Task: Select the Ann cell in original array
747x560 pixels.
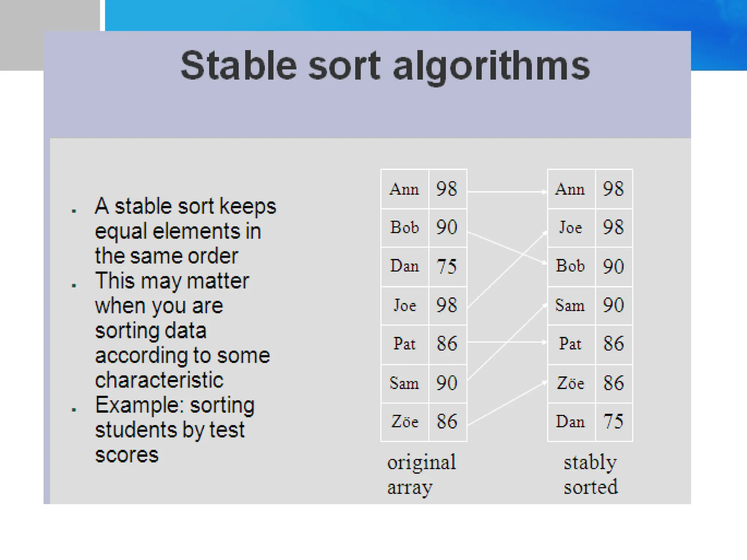Action: point(404,189)
